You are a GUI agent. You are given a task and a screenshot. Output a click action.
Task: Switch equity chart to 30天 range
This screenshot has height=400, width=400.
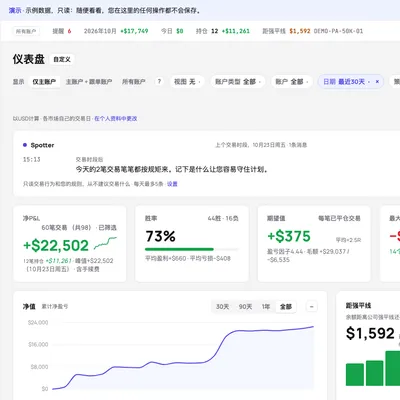click(222, 307)
